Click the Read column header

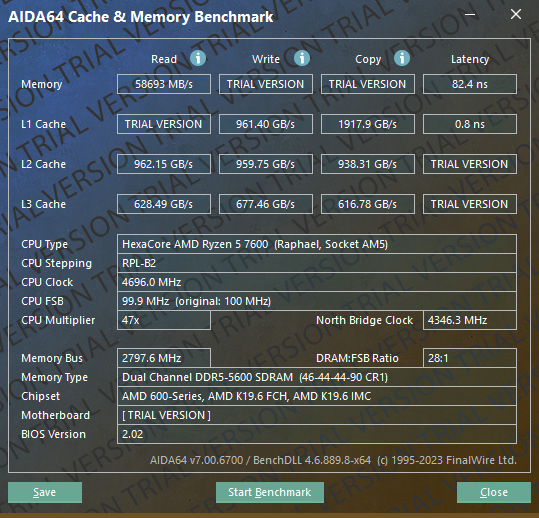pyautogui.click(x=164, y=59)
